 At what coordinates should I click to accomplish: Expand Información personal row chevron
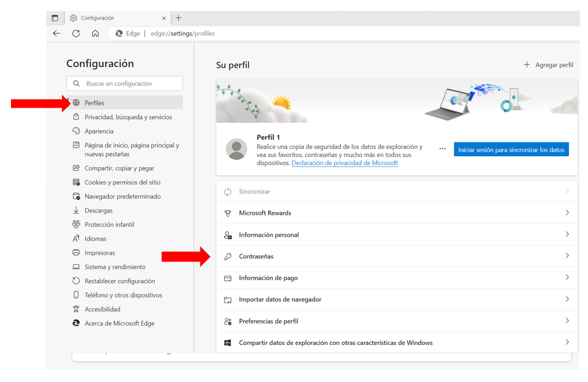(567, 234)
